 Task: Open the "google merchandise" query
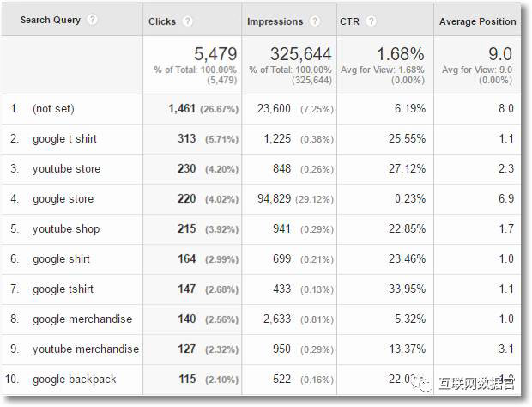tap(82, 319)
